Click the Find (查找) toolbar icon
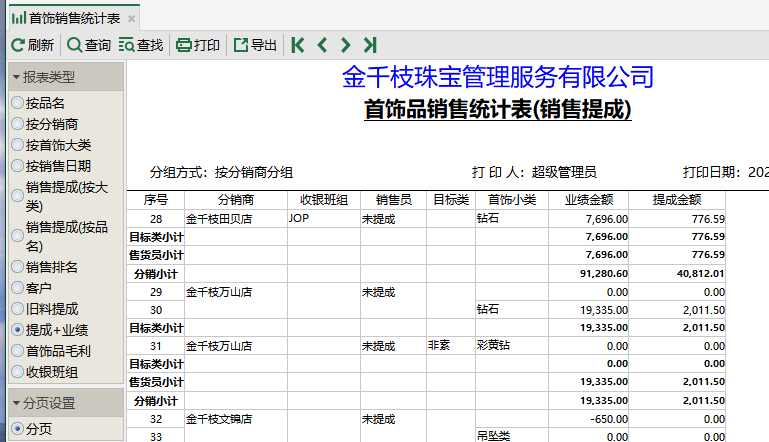769x442 pixels. click(127, 45)
